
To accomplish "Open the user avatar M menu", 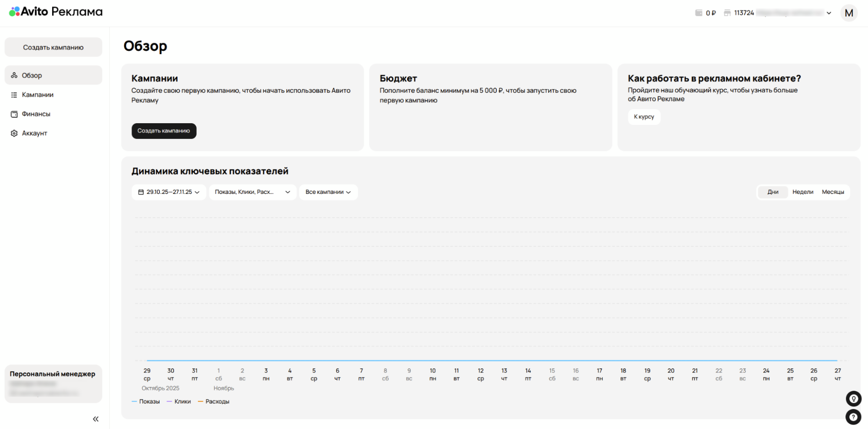I will pyautogui.click(x=848, y=13).
